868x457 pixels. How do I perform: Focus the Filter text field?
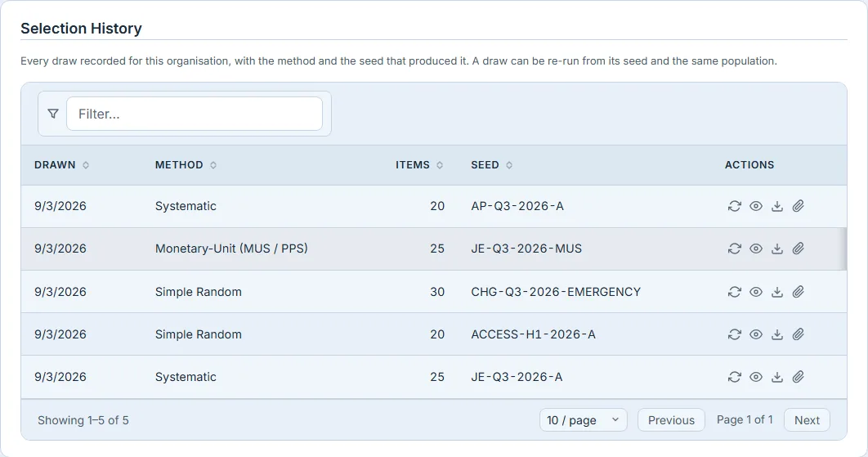tap(195, 114)
